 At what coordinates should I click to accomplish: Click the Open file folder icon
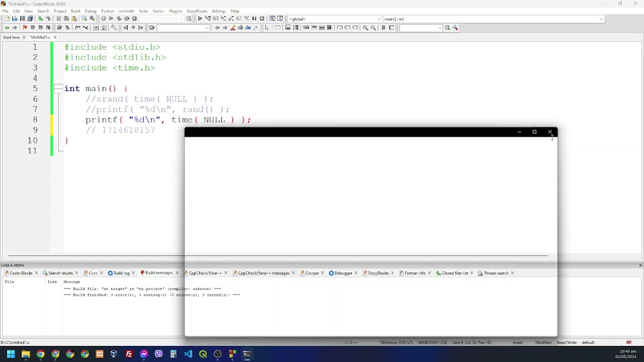coord(15,19)
